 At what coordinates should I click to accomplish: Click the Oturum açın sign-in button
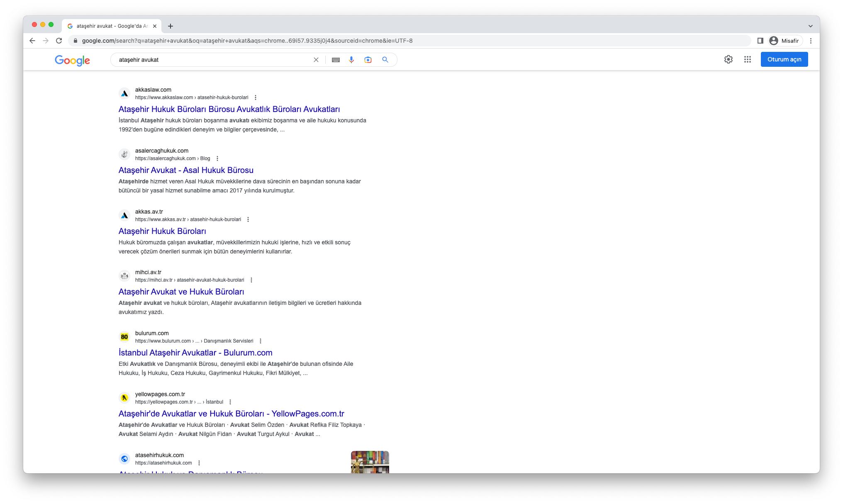coord(784,59)
